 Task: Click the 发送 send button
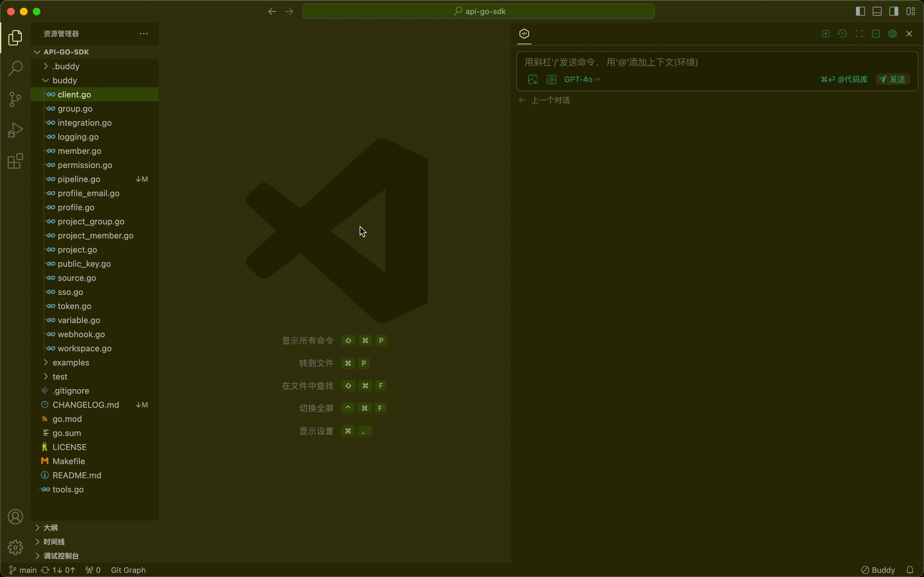tap(893, 79)
